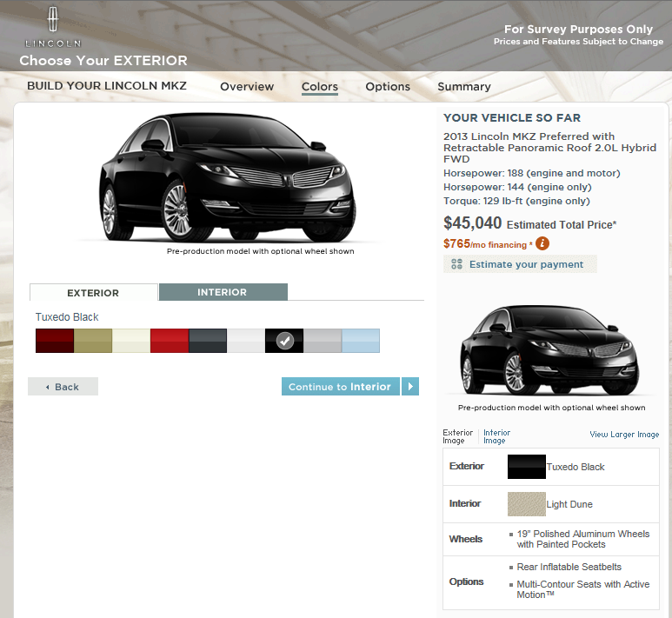Click the $765/mo financing text

click(x=488, y=244)
